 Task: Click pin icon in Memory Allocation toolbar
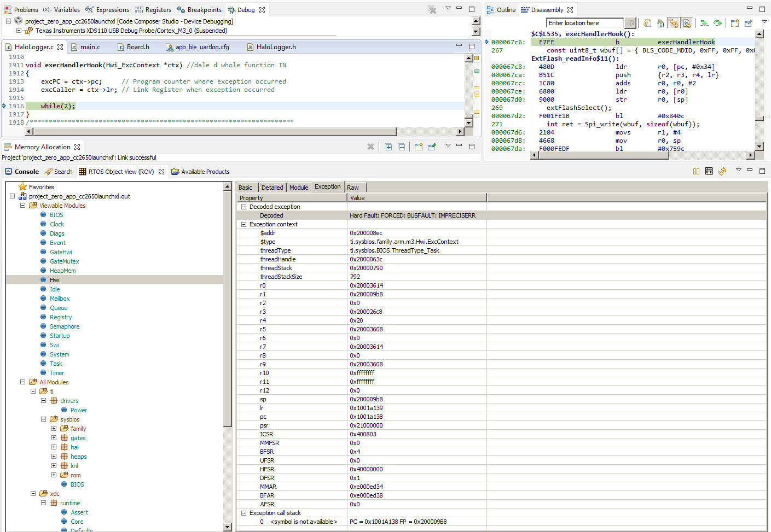432,147
